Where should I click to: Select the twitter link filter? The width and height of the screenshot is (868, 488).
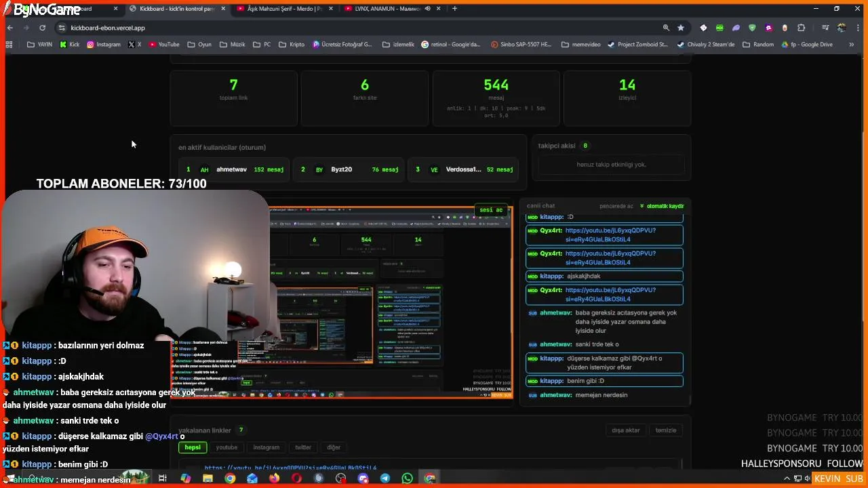coord(302,447)
